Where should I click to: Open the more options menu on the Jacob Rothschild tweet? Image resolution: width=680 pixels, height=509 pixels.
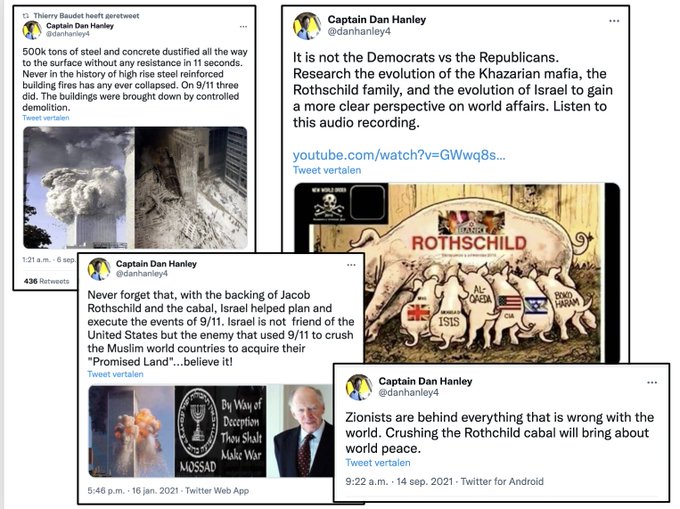tap(351, 264)
